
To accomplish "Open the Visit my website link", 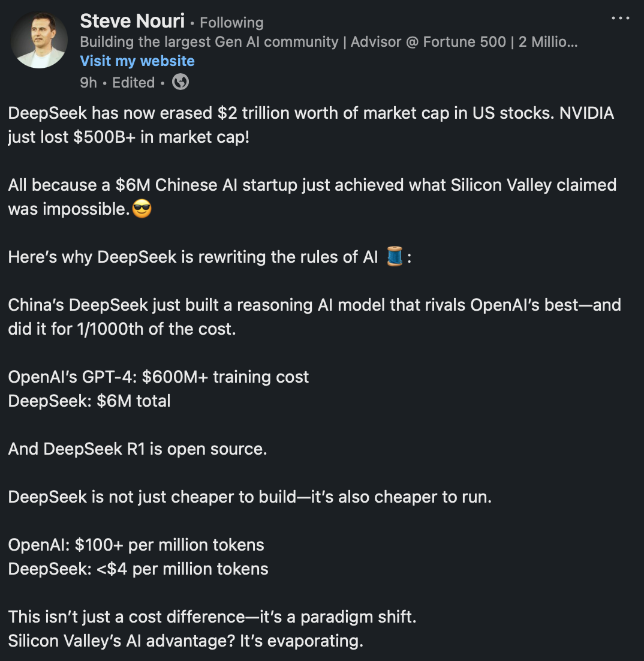I will click(x=137, y=61).
